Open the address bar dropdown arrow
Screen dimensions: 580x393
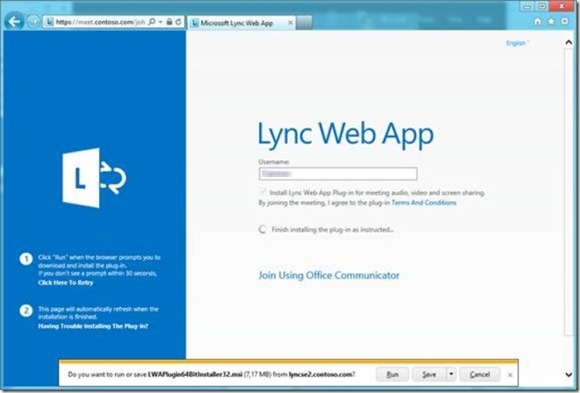(x=161, y=22)
